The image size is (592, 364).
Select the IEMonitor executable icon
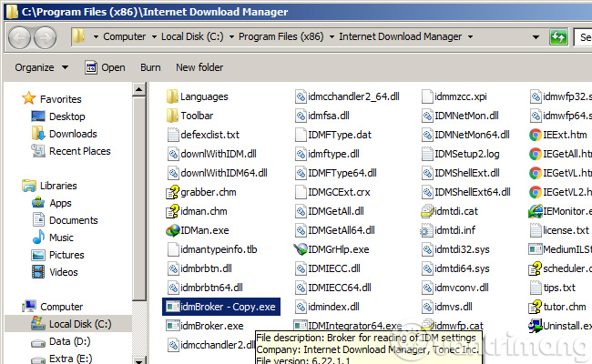coord(536,211)
